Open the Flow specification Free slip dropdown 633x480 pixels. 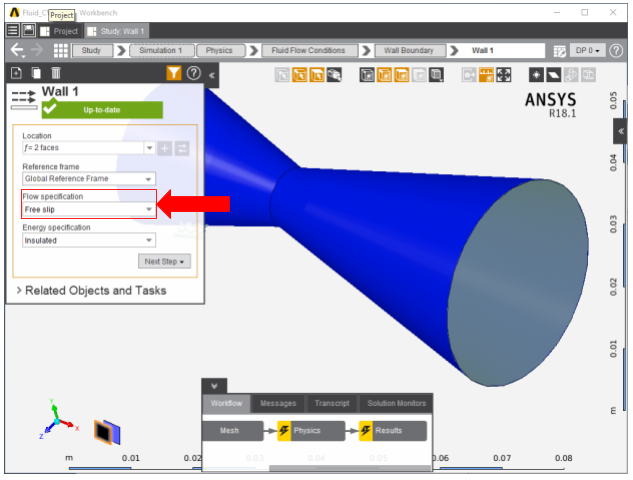89,210
